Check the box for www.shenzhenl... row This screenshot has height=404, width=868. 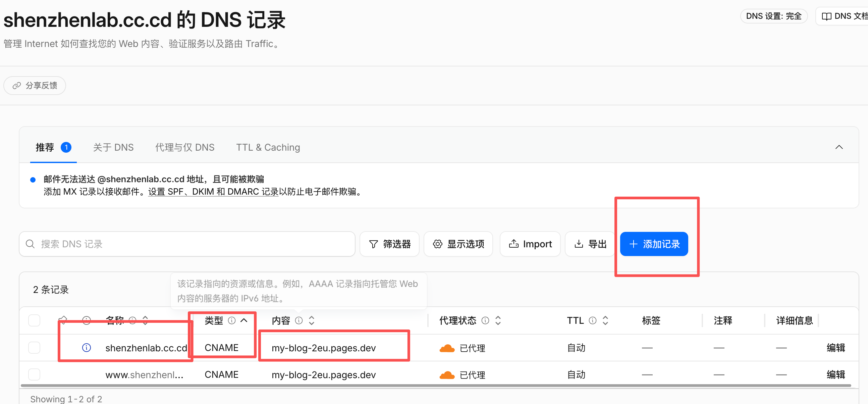pos(34,374)
